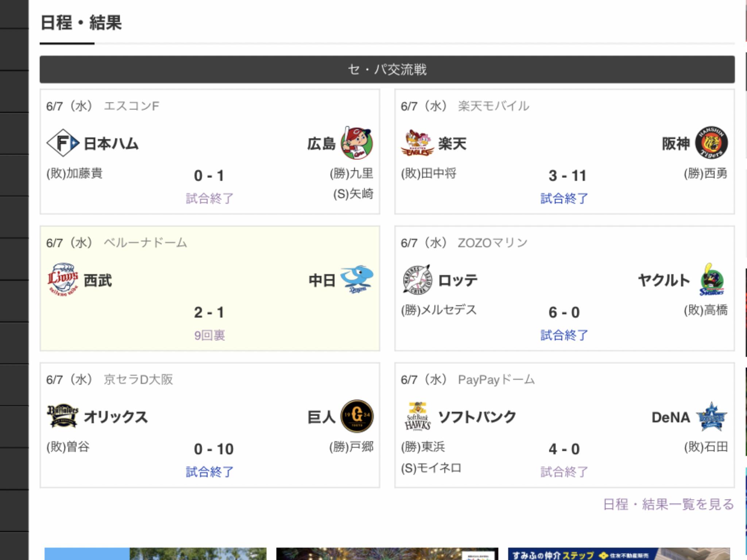Click the Rakuten Eagles team logo
This screenshot has height=560, width=747.
417,143
